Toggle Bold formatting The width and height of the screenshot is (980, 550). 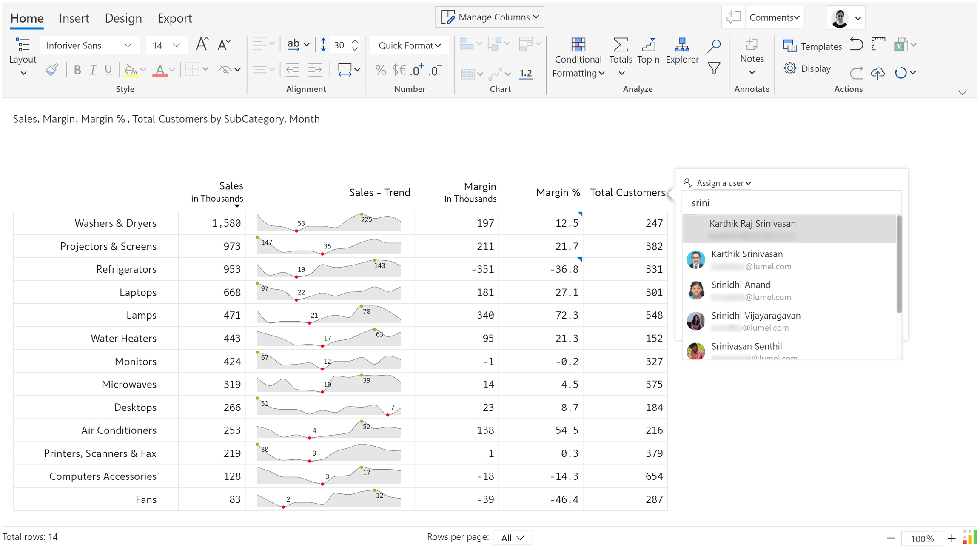(x=77, y=70)
